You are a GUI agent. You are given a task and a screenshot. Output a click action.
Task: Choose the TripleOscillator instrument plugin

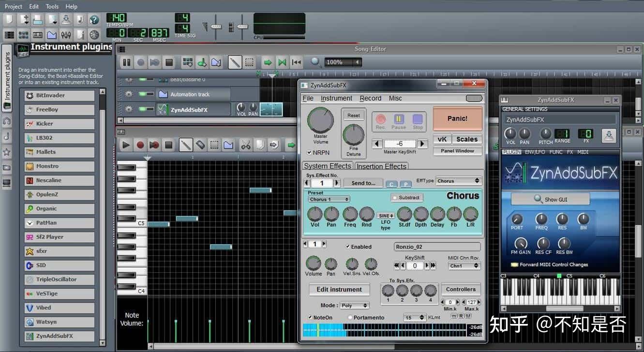tap(59, 279)
